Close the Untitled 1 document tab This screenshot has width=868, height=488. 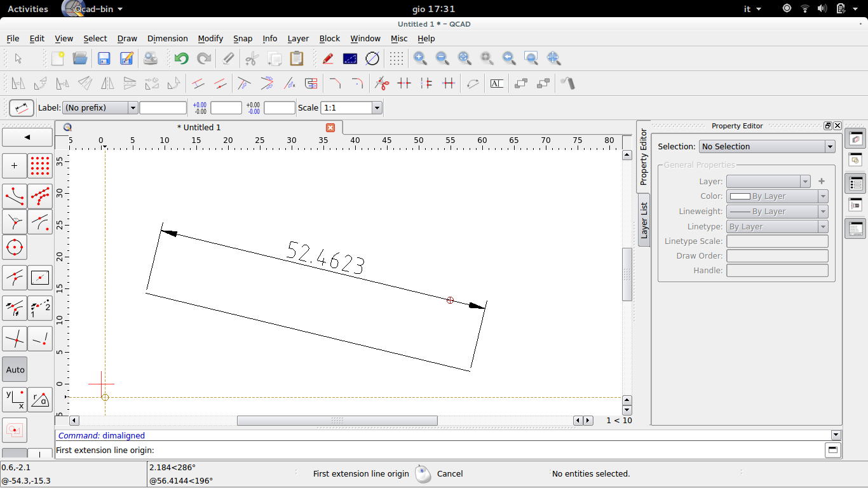click(x=330, y=128)
